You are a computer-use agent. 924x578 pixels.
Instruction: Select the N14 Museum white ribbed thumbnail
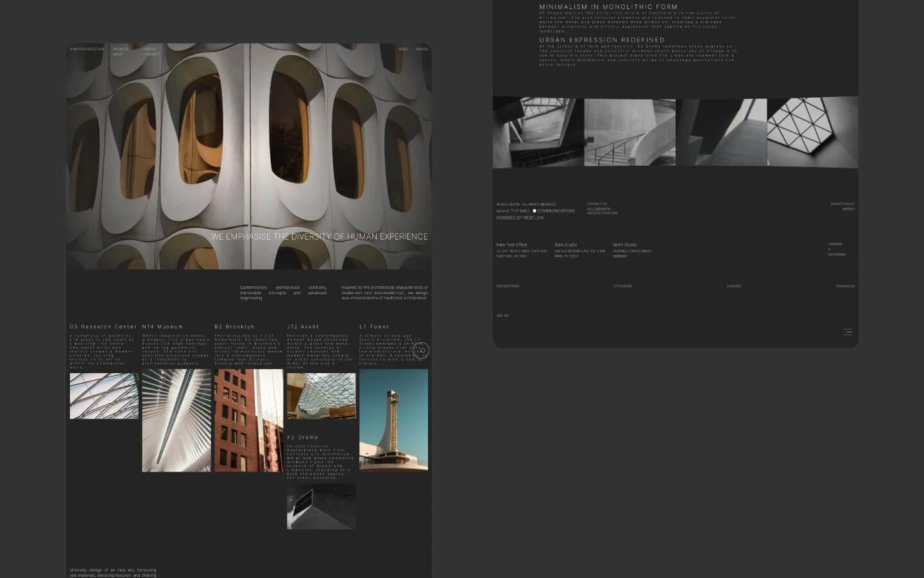(176, 420)
